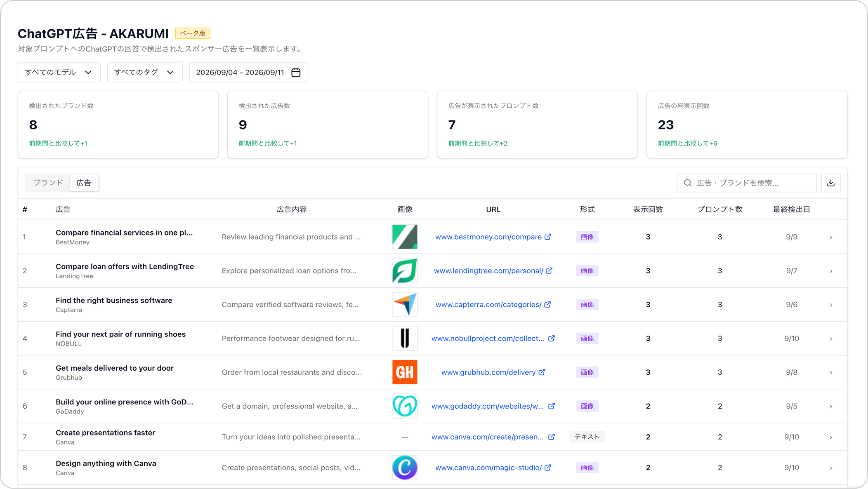Image resolution: width=868 pixels, height=489 pixels.
Task: Click the テキスト format badge in Canva row
Action: tap(587, 437)
